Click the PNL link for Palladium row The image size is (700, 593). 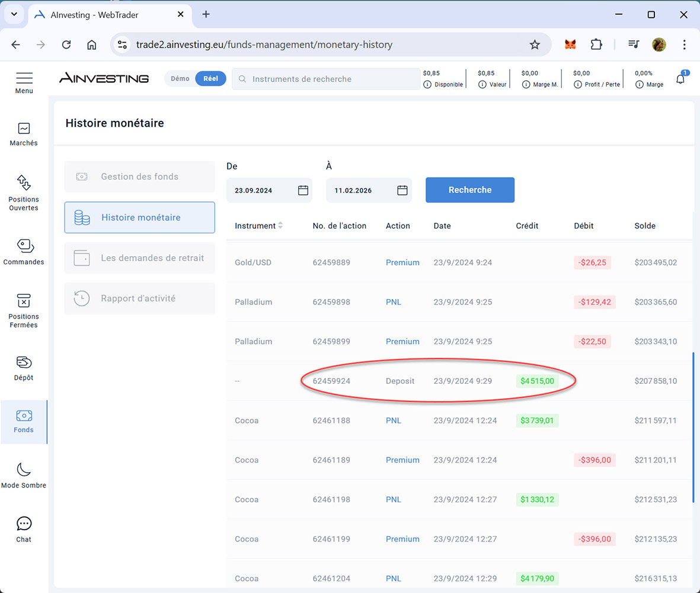coord(394,302)
